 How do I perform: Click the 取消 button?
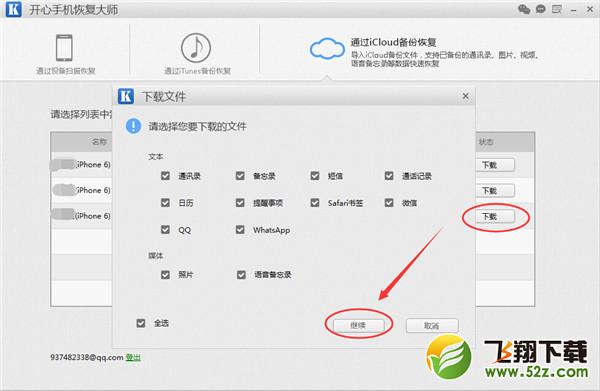(x=432, y=326)
